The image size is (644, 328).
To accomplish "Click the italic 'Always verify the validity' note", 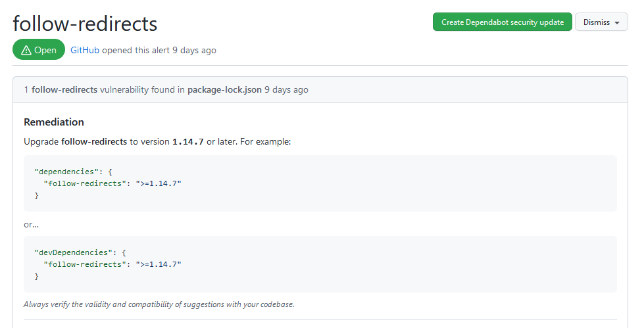I will tap(159, 304).
